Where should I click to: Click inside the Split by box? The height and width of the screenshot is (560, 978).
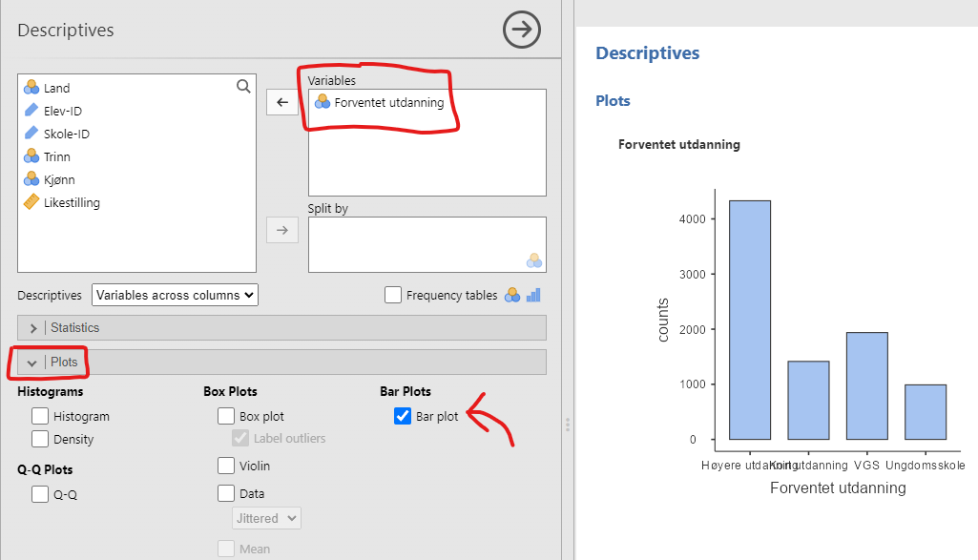coord(427,243)
